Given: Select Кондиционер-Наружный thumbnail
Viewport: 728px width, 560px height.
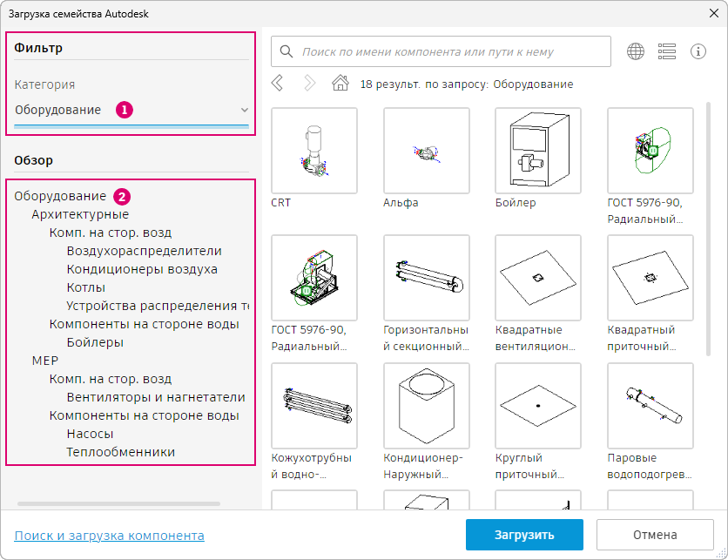Looking at the screenshot, I should click(x=426, y=406).
